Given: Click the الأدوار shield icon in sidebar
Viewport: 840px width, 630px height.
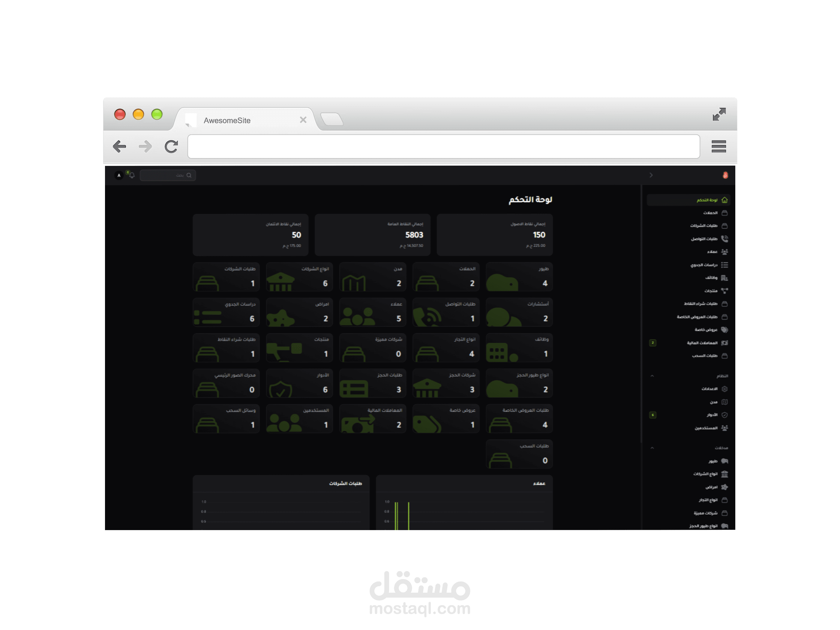Looking at the screenshot, I should pyautogui.click(x=724, y=415).
